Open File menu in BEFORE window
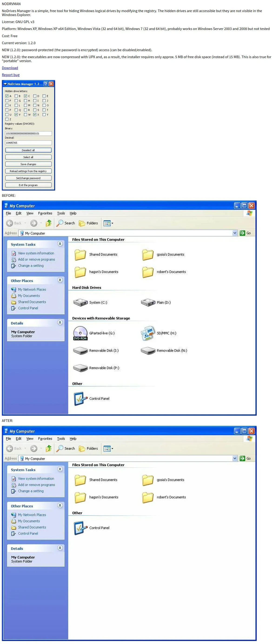This screenshot has height=644, width=279. [x=9, y=213]
